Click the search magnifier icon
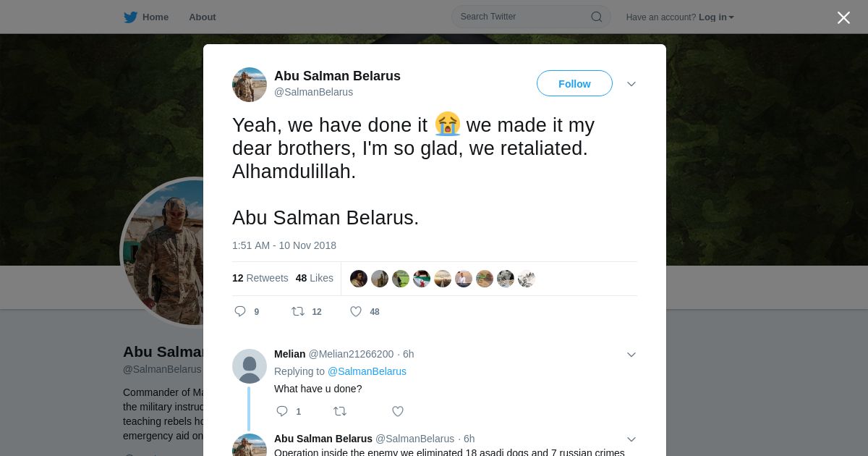 pos(597,17)
